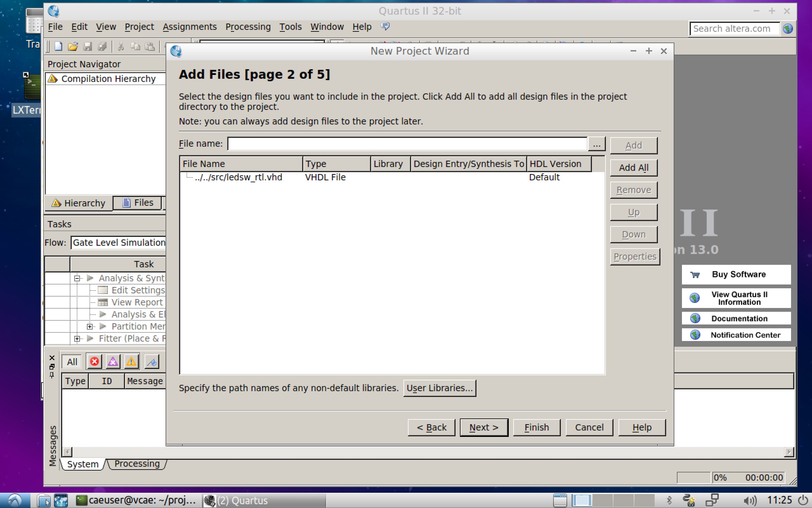Click the Open file folder icon
Viewport: 812px width, 508px height.
73,46
